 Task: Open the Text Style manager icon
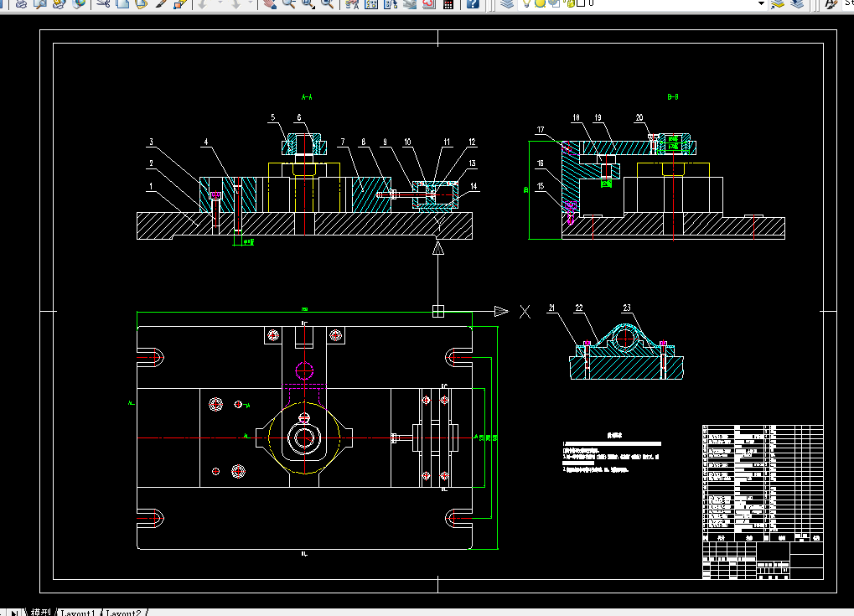831,3
